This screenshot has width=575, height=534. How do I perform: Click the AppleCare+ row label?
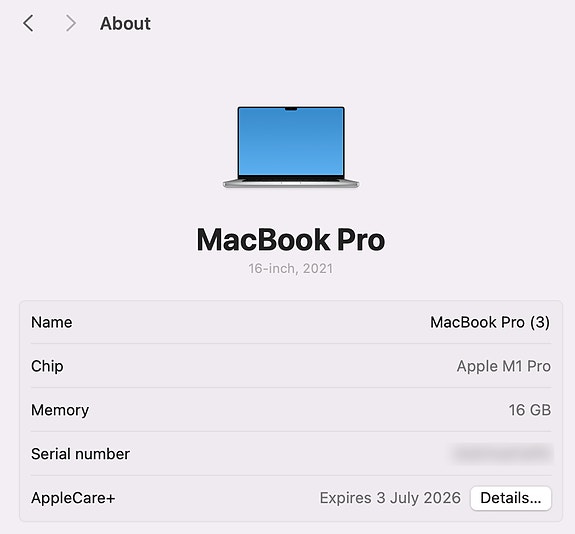click(73, 498)
